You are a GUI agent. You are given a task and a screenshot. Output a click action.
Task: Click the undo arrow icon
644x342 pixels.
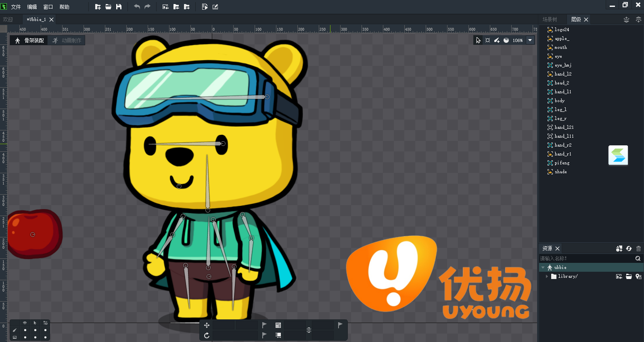[x=137, y=7]
